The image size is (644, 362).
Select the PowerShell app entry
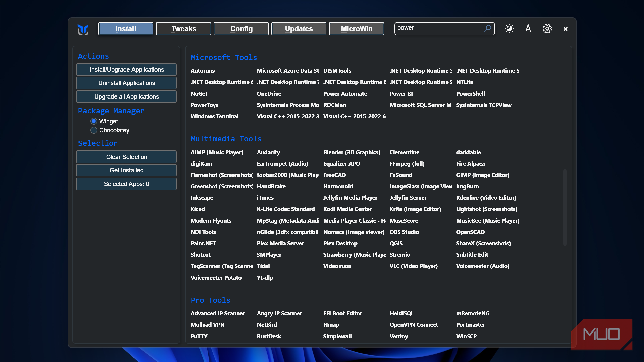470,94
